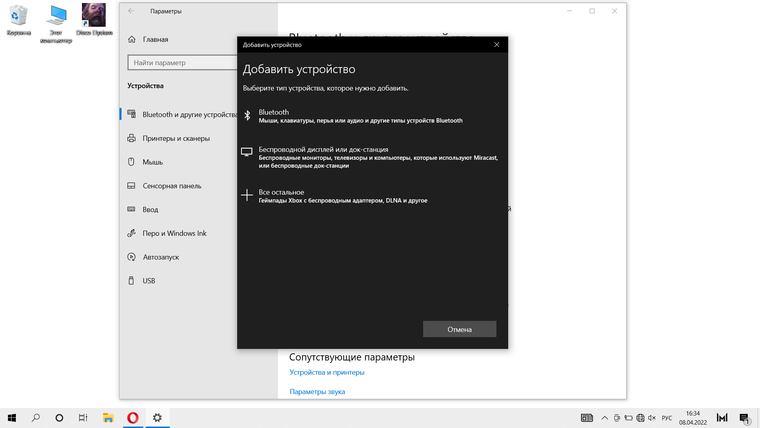
Task: Click the muted volume tray icon
Action: tap(652, 418)
